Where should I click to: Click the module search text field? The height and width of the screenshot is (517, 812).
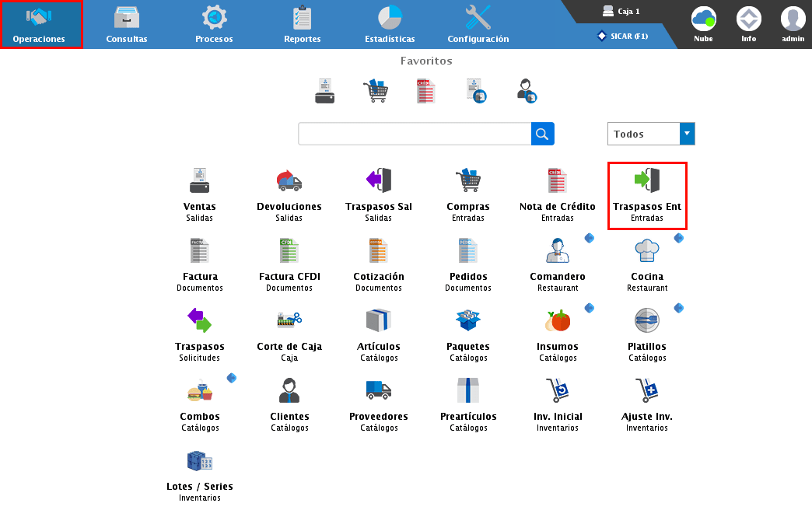pyautogui.click(x=415, y=134)
